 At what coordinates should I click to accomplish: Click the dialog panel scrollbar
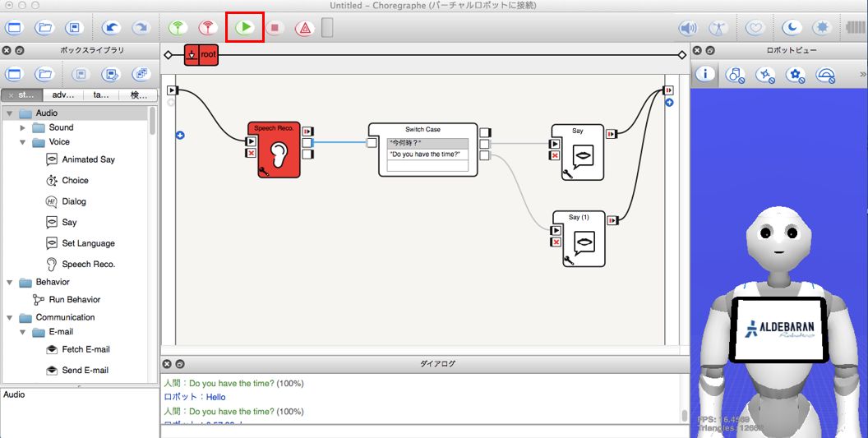pos(684,415)
